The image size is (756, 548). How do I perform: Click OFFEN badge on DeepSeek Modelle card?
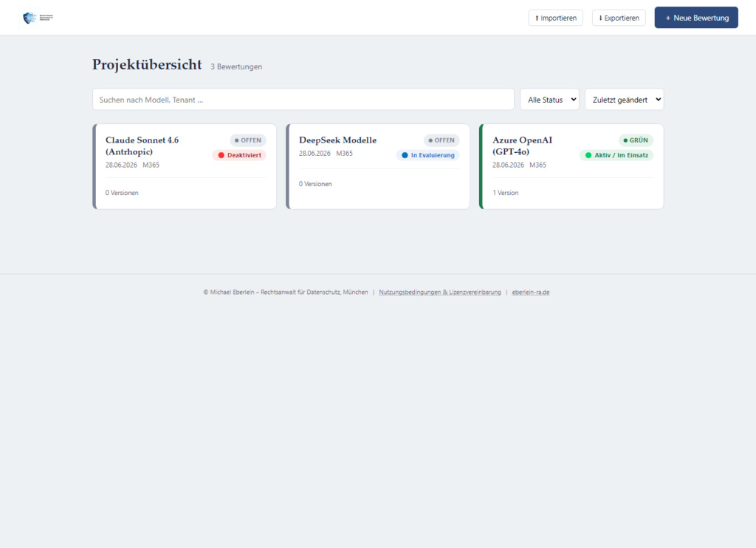(x=441, y=140)
